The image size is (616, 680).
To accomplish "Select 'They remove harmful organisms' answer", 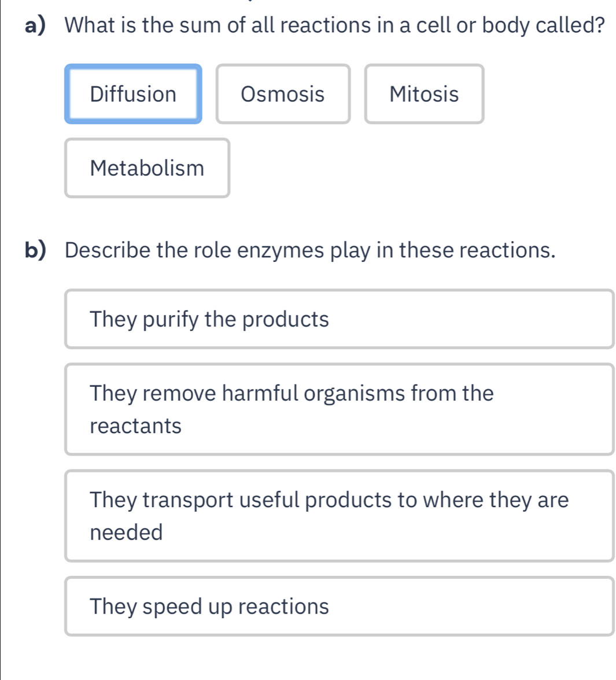I will (x=339, y=409).
